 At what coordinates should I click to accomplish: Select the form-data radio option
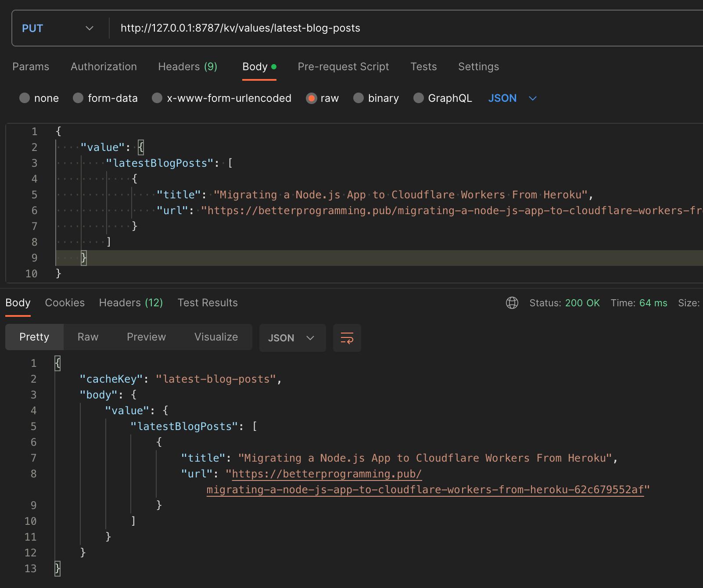[x=78, y=98]
